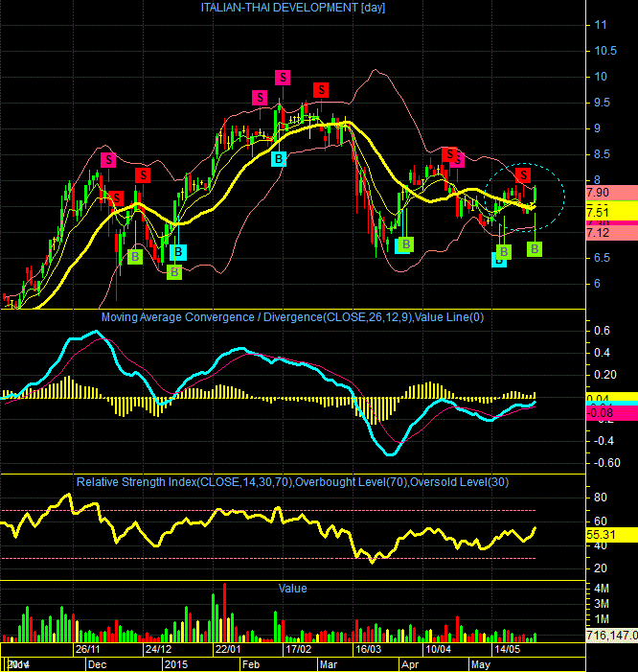This screenshot has width=638, height=672.
Task: Select the 0.6 MACD axis label
Action: point(602,331)
